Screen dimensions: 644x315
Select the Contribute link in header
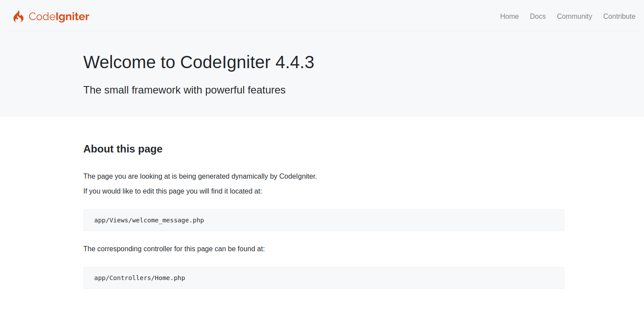pos(619,16)
